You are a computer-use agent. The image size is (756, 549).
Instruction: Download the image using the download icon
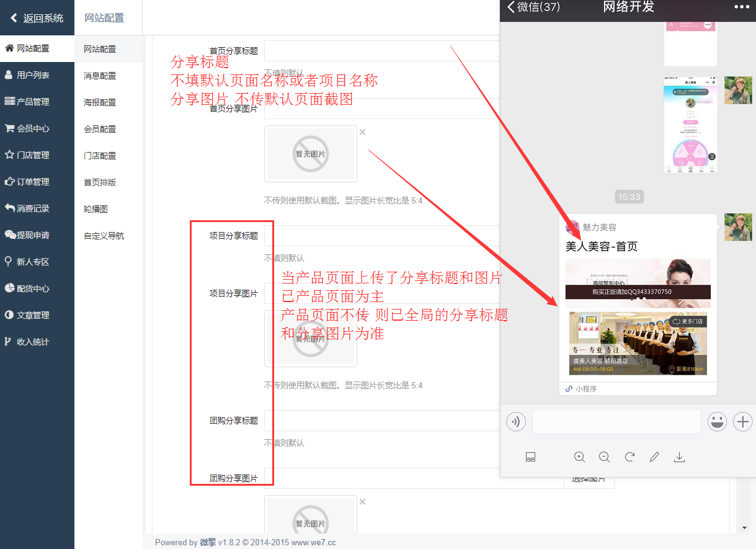pyautogui.click(x=679, y=457)
